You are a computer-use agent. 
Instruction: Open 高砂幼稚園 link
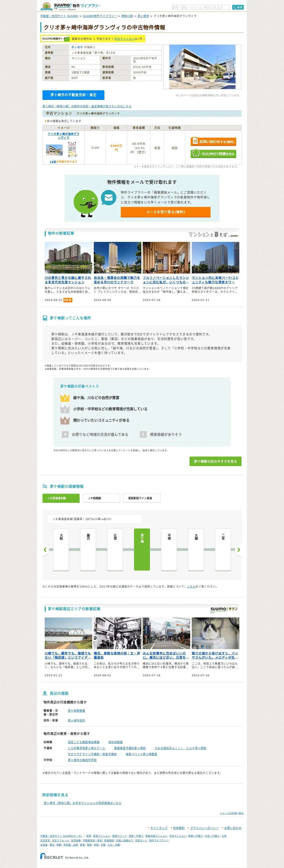(x=115, y=742)
